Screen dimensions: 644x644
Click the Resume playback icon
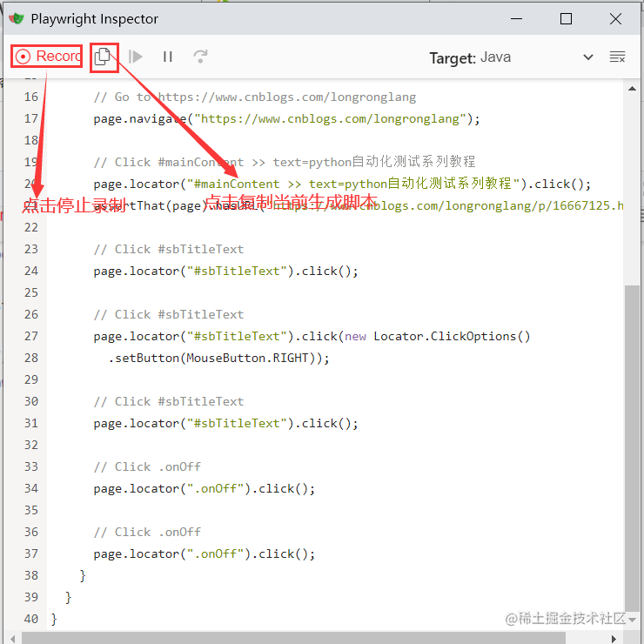pos(136,57)
